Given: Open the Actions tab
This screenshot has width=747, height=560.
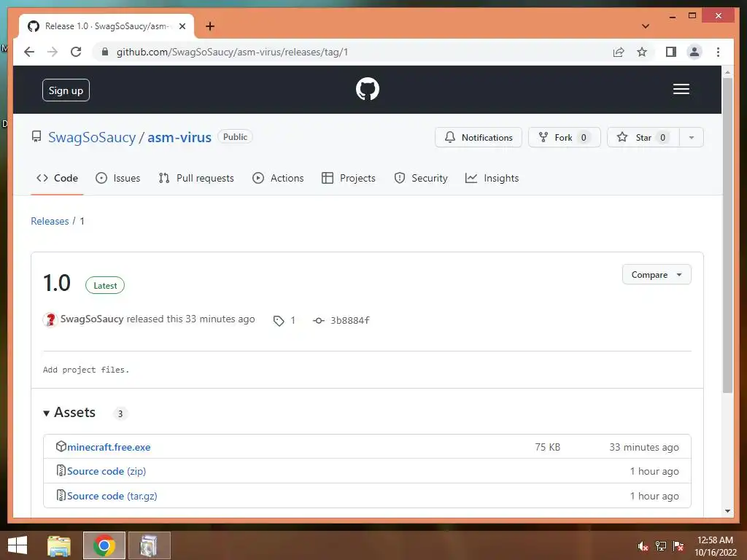Looking at the screenshot, I should (278, 178).
